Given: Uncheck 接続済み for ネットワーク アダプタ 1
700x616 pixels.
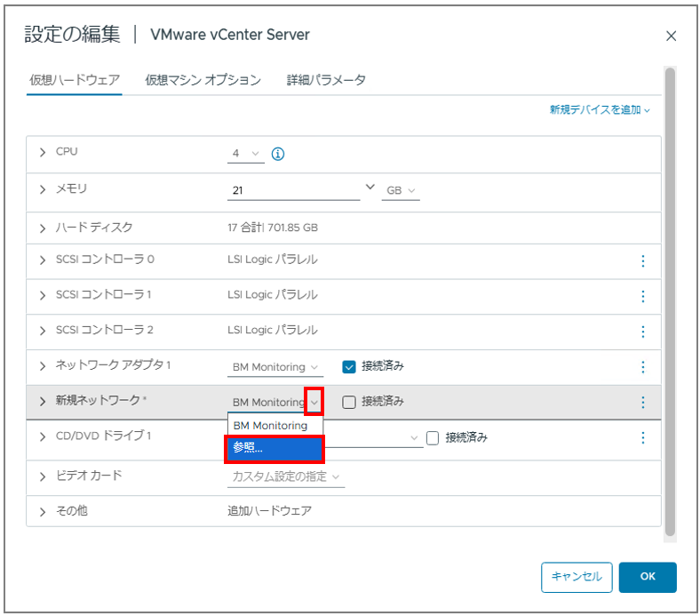Looking at the screenshot, I should coord(348,367).
